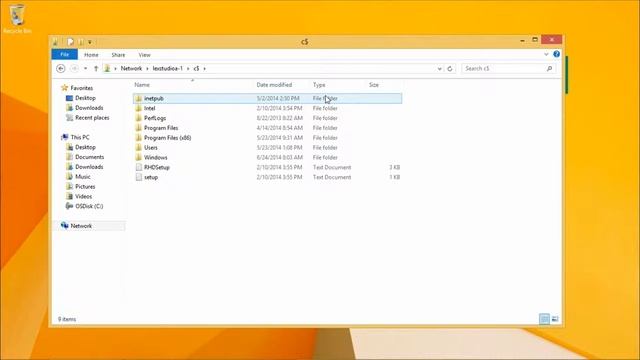Switch to the Share ribbon tab

pyautogui.click(x=118, y=55)
